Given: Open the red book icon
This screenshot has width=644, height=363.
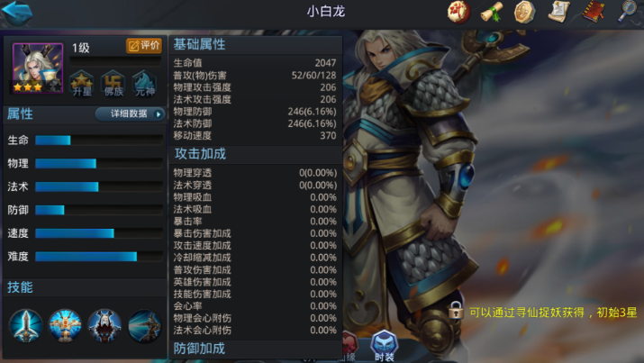Looking at the screenshot, I should (x=594, y=12).
